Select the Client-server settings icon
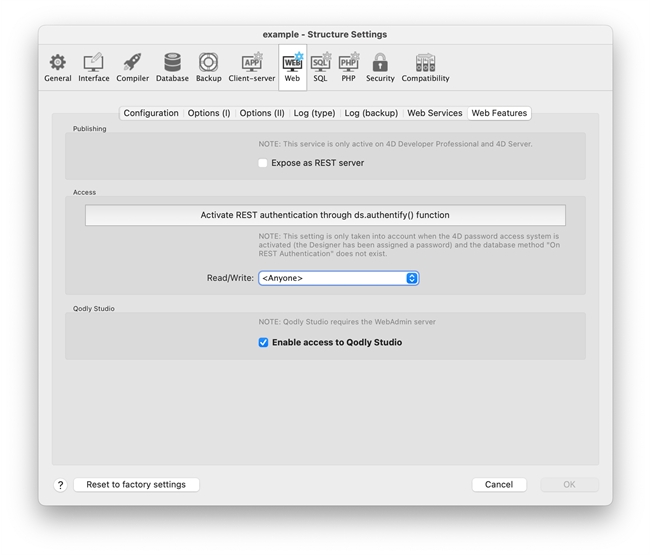This screenshot has width=650, height=555. [x=251, y=67]
